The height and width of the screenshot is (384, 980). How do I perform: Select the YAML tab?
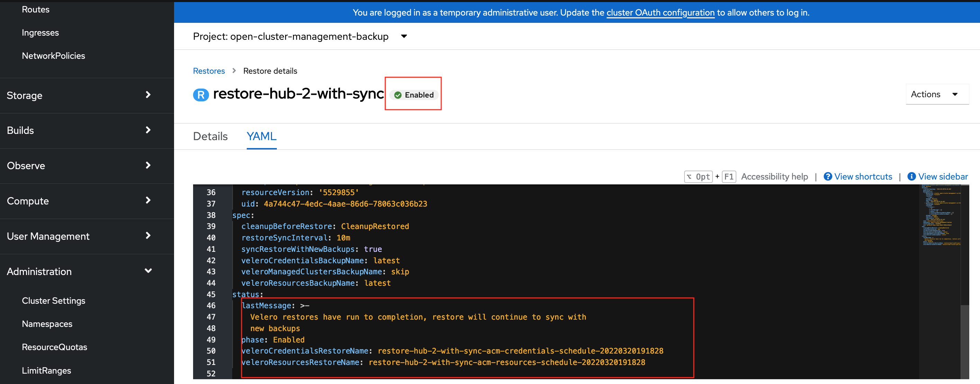261,136
